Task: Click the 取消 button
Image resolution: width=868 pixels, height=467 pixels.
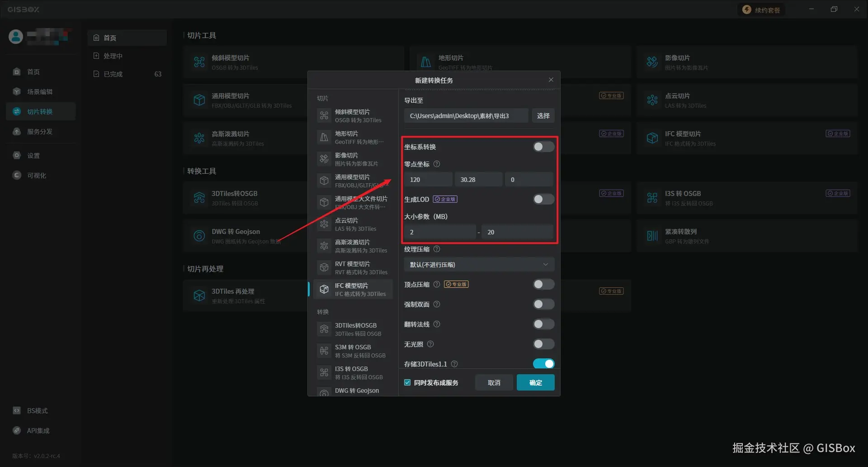Action: (494, 382)
